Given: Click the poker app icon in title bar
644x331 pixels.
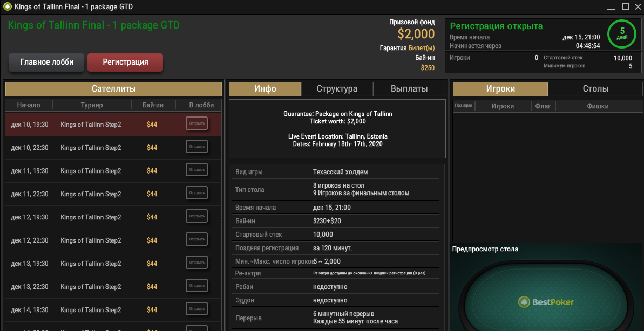Looking at the screenshot, I should pos(7,7).
